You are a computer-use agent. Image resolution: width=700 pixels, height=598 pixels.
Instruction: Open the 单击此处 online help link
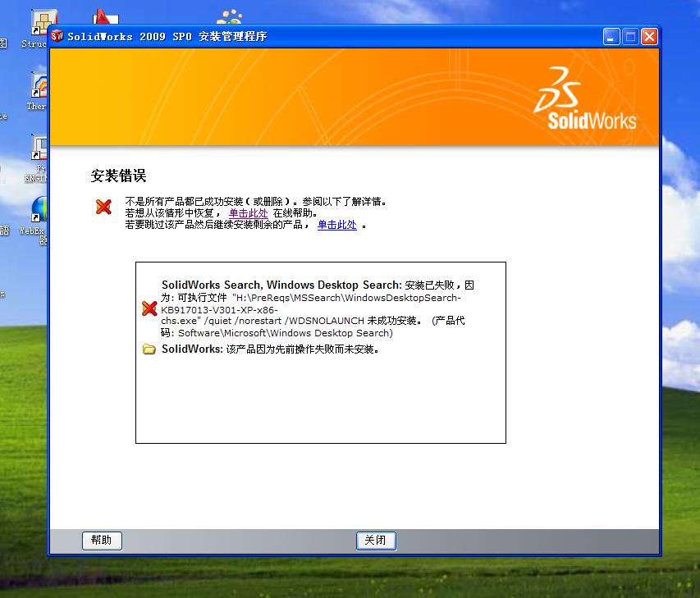(x=248, y=213)
